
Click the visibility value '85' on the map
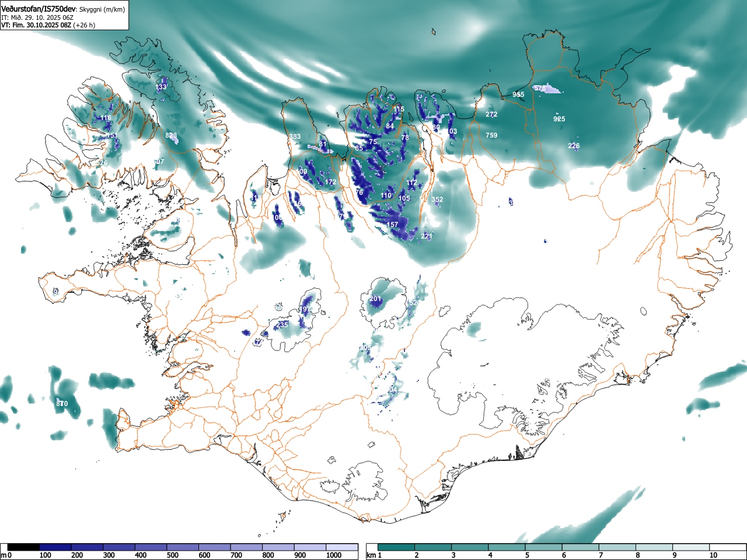point(359,148)
